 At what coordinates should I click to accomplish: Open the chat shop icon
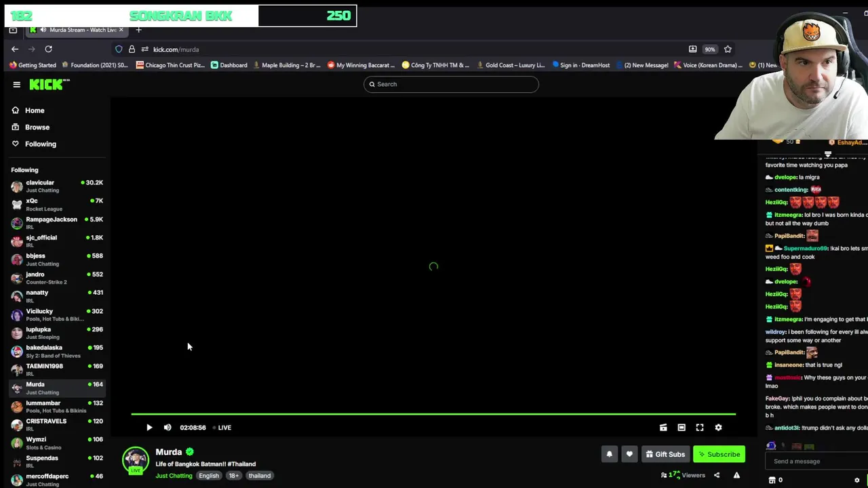pos(772,480)
